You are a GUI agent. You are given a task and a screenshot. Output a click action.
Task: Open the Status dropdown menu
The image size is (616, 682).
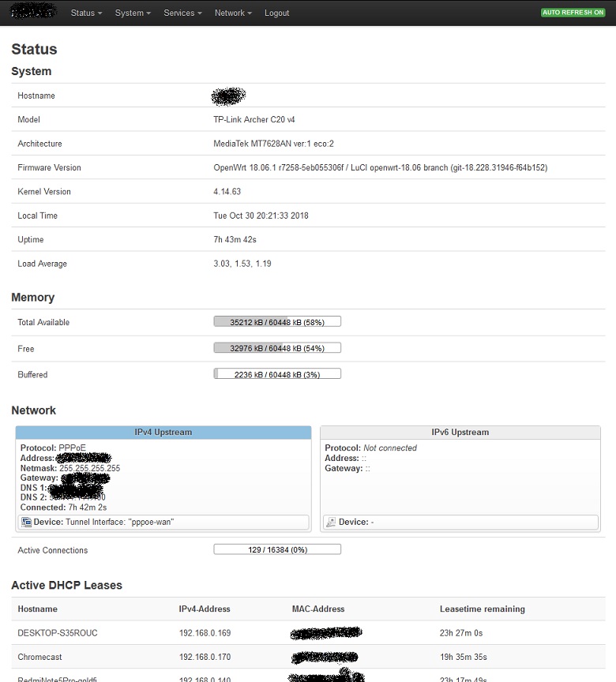[86, 13]
